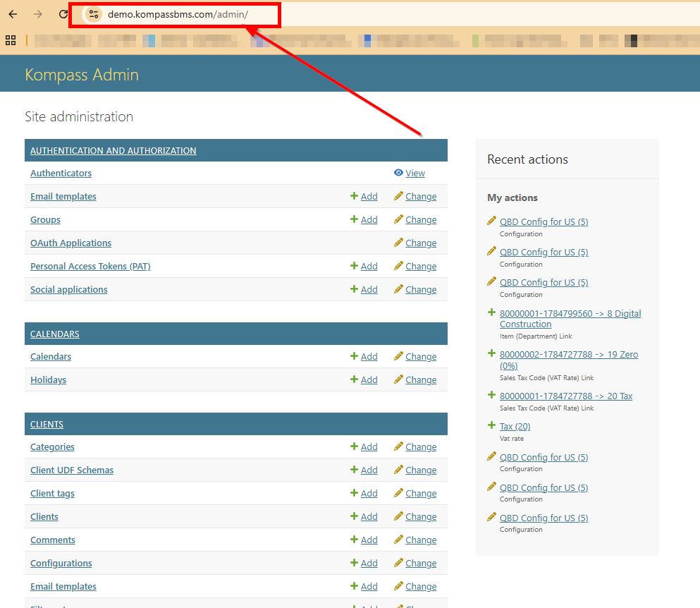Click Change for Client UDF Schemas
This screenshot has height=608, width=700.
click(x=415, y=470)
